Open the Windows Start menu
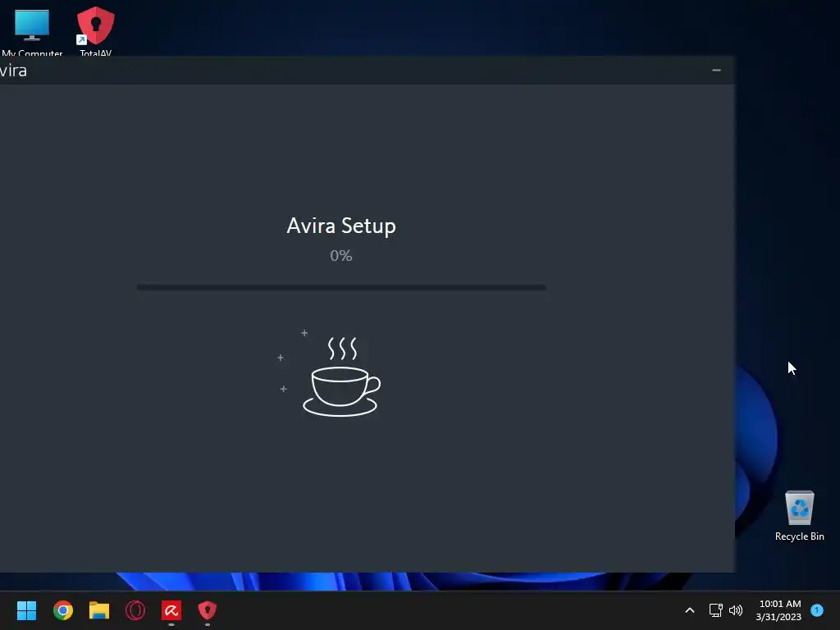Viewport: 840px width, 630px height. pyautogui.click(x=26, y=610)
